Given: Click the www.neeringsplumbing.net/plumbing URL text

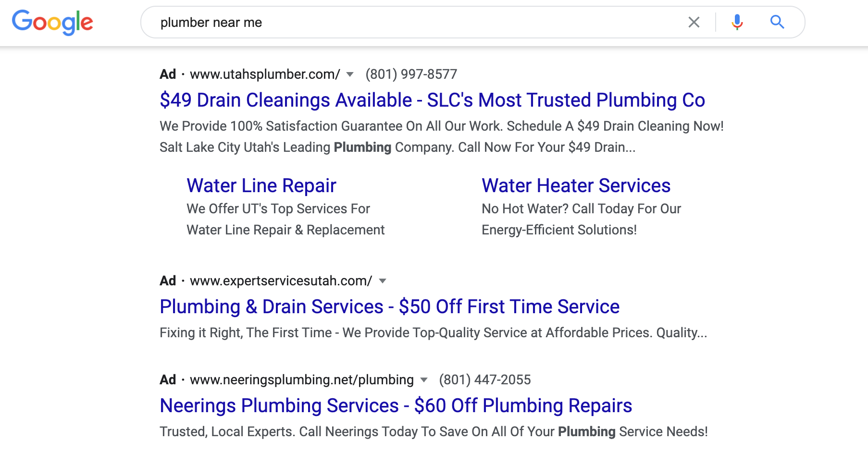Looking at the screenshot, I should pos(302,379).
